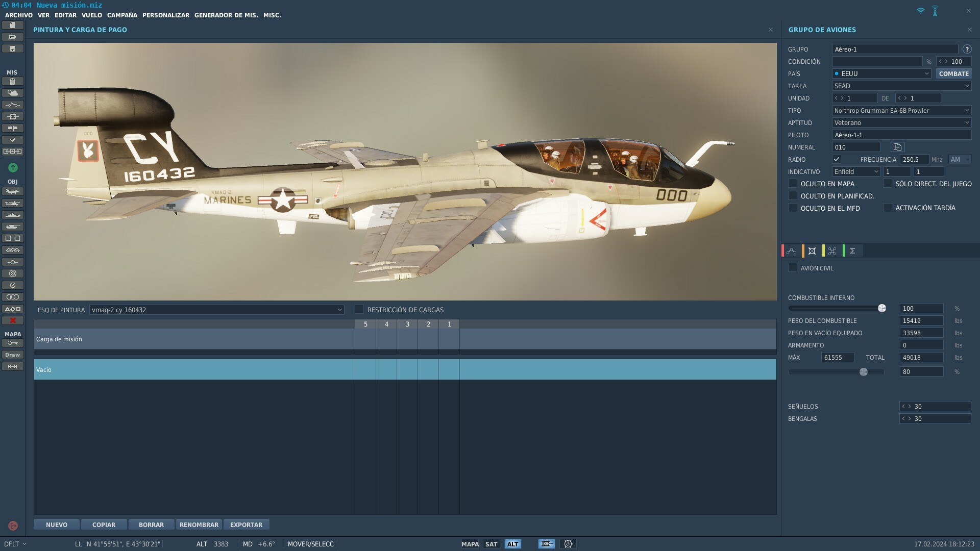Open the weather cloud icon
This screenshot has height=551, width=980.
pos(13,93)
